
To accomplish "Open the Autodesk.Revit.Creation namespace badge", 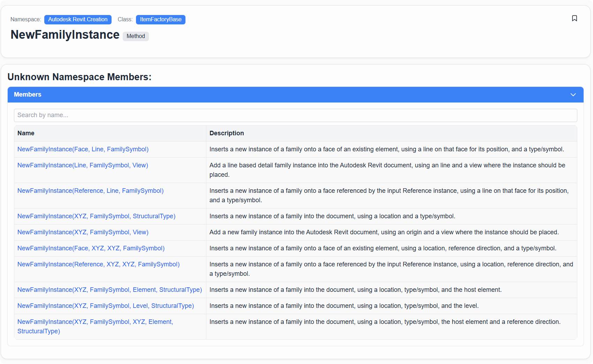I will pyautogui.click(x=78, y=20).
